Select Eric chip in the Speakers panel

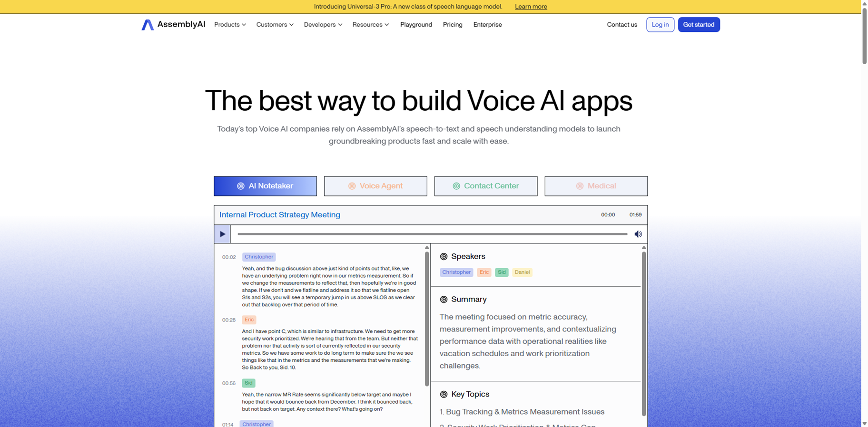[x=484, y=272]
